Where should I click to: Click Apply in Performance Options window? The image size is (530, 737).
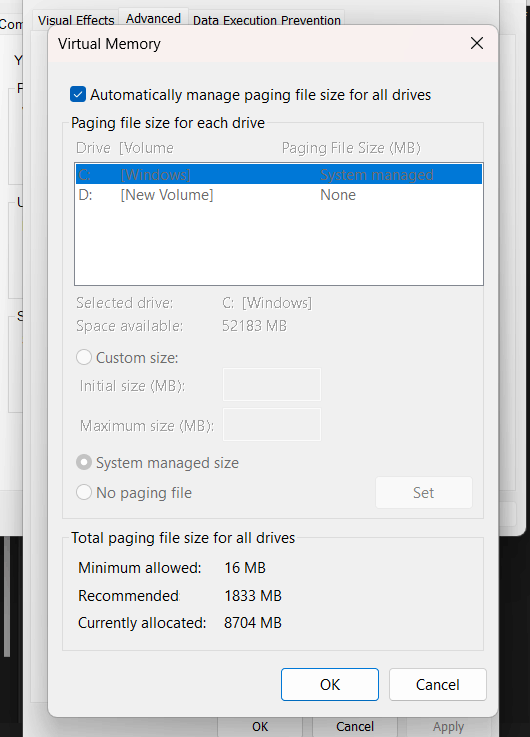(x=448, y=727)
